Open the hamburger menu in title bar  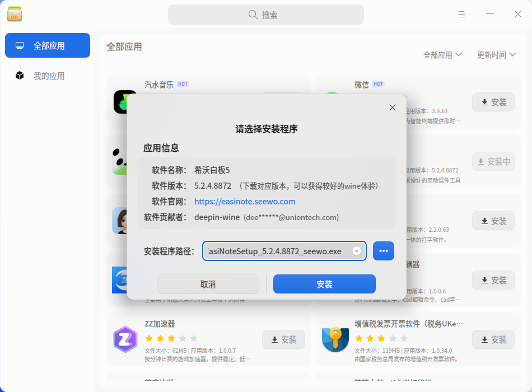pyautogui.click(x=462, y=14)
